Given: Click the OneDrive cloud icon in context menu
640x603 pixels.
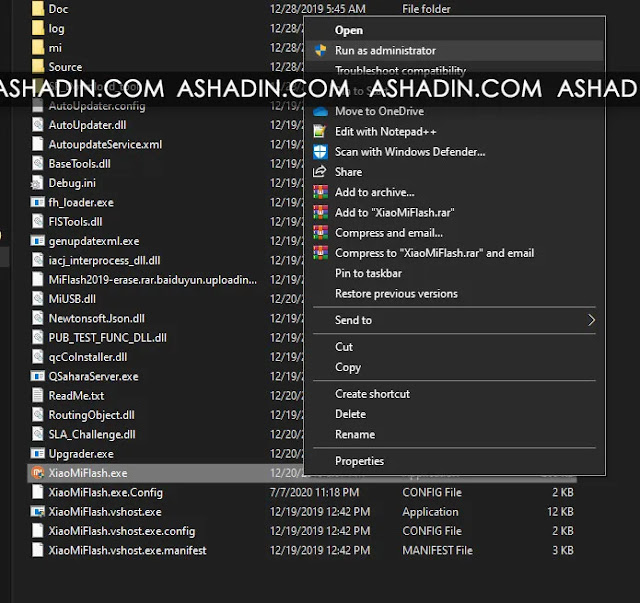Looking at the screenshot, I should [320, 111].
